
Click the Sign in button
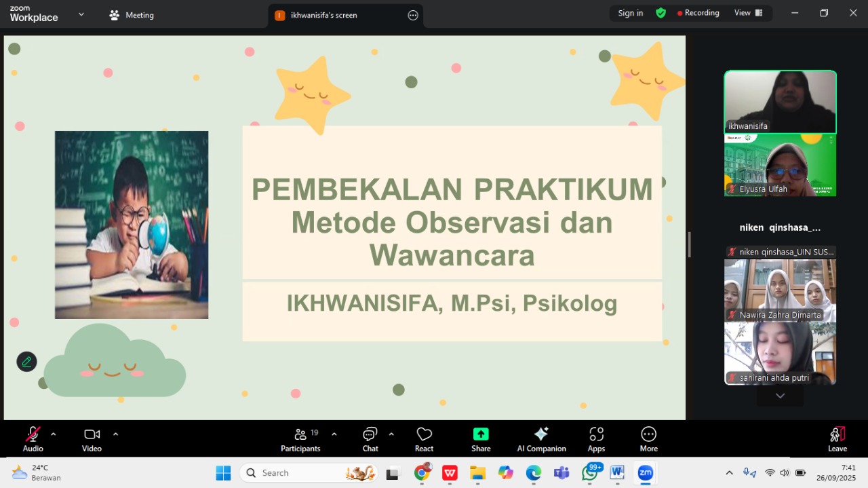coord(630,13)
